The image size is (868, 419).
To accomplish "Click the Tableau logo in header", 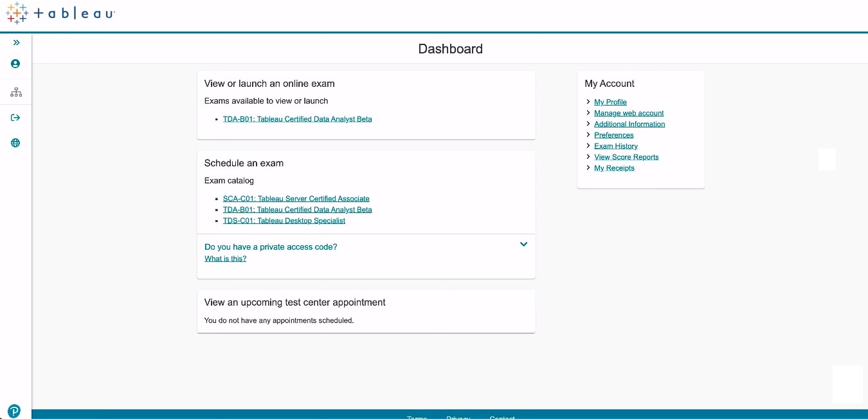I will point(60,13).
